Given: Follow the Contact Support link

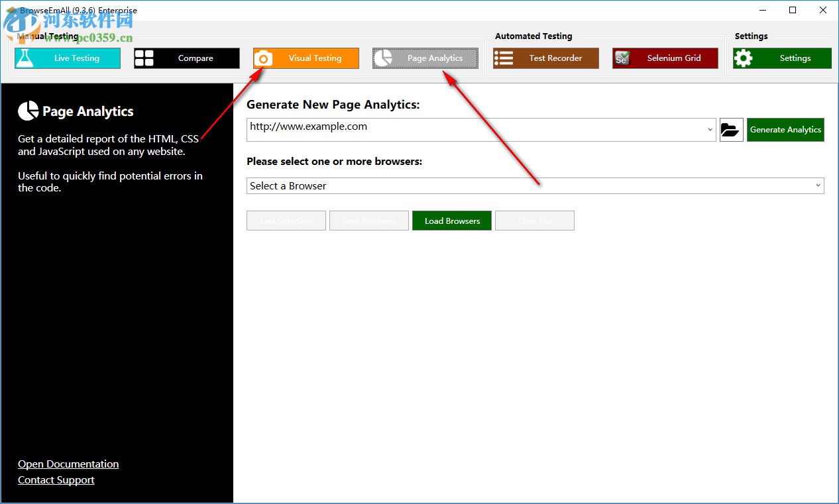Looking at the screenshot, I should point(56,480).
